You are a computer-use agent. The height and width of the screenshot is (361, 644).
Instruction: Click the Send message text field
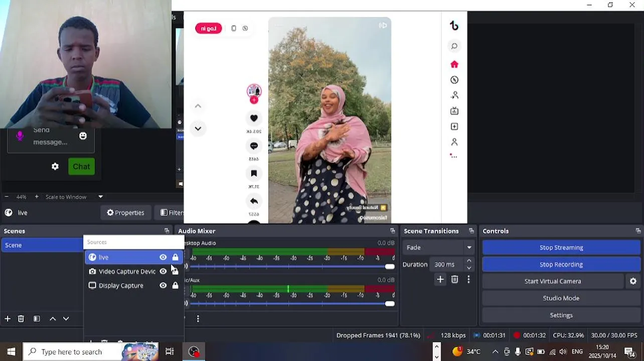51,136
